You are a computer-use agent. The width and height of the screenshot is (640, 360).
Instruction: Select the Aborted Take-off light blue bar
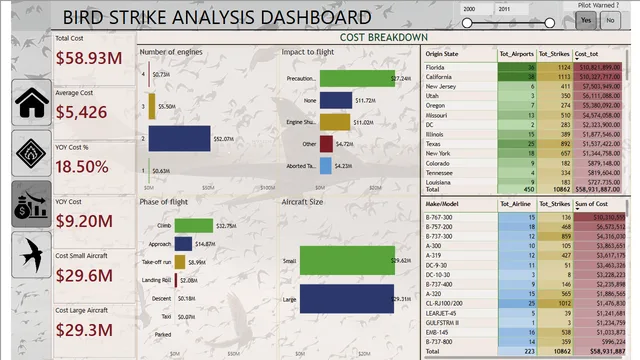(x=326, y=166)
